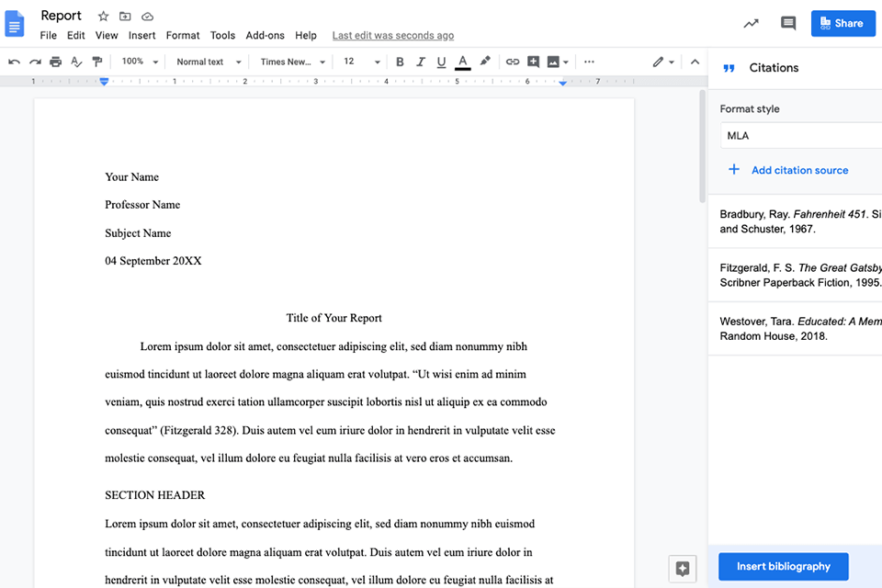Click the left indent marker on ruler

pos(104,82)
